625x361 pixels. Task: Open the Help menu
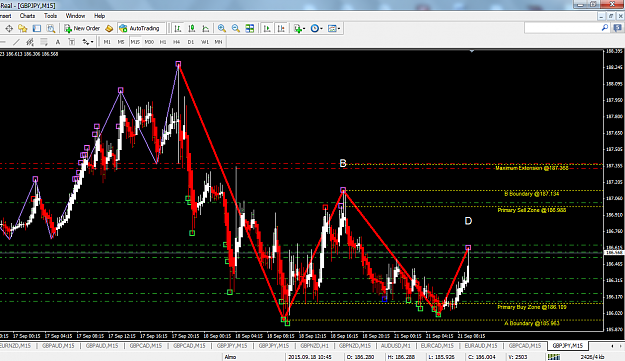pos(99,16)
